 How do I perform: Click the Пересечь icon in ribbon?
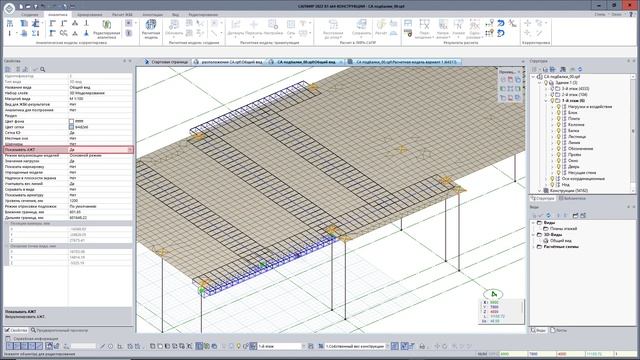pos(253,27)
